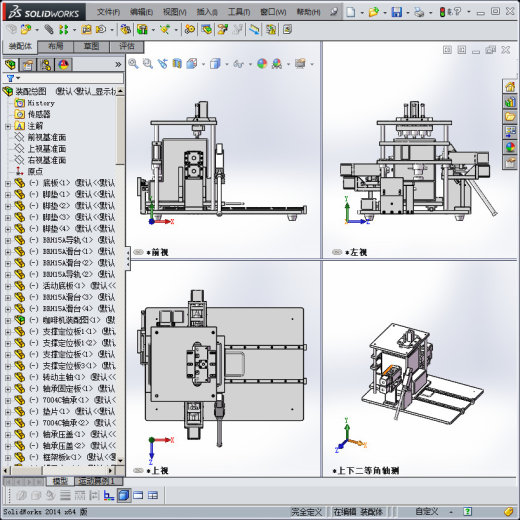Toggle the four-view viewport layout button
This screenshot has height=520, width=520.
click(x=153, y=495)
